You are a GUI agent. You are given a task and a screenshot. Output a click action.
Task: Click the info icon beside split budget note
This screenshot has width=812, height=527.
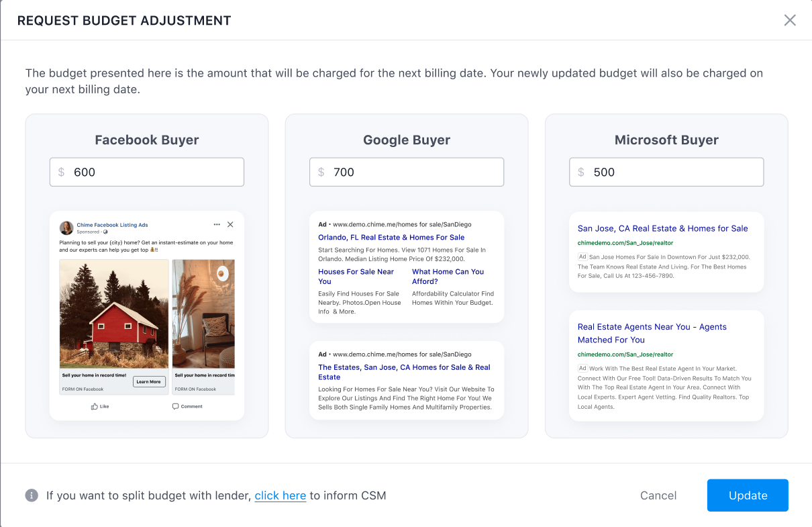coord(32,495)
